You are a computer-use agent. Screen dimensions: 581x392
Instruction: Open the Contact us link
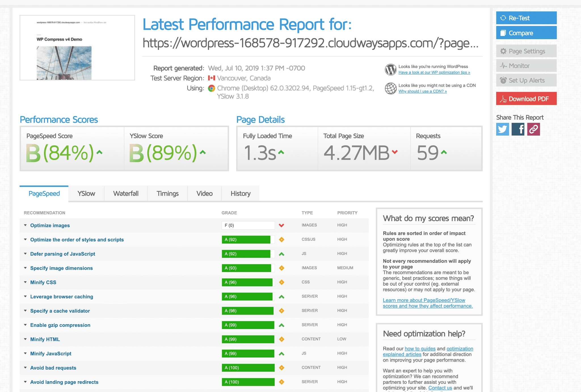(x=440, y=388)
